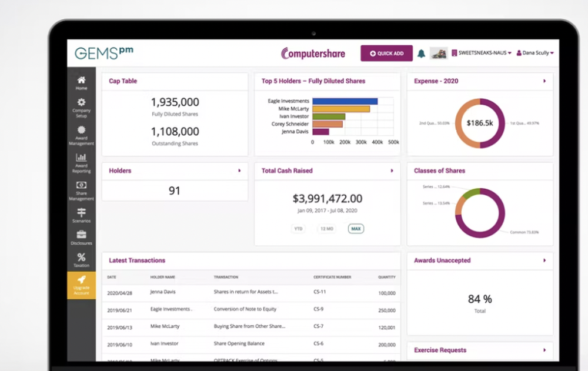Screen dimensions: 588x371
Task: Click the $186.5k expense donut chart
Action: [x=480, y=123]
